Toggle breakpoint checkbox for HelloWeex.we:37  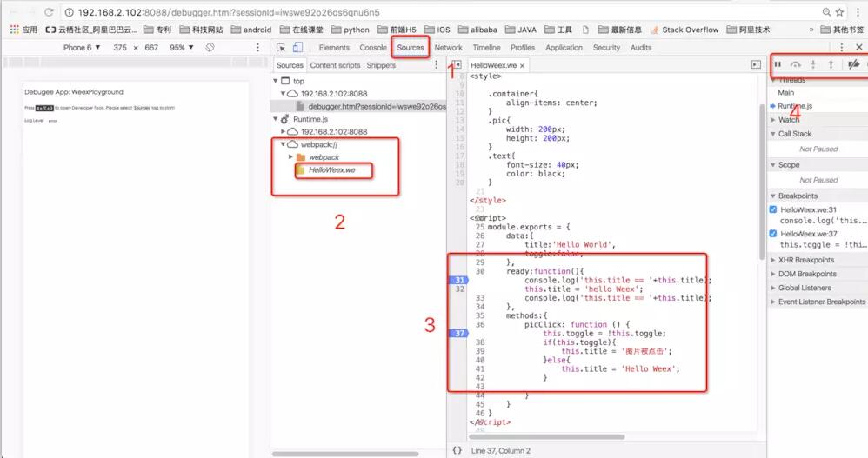coord(773,234)
